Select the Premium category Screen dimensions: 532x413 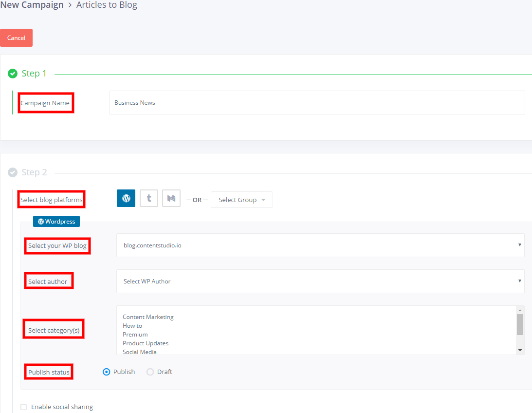(135, 335)
